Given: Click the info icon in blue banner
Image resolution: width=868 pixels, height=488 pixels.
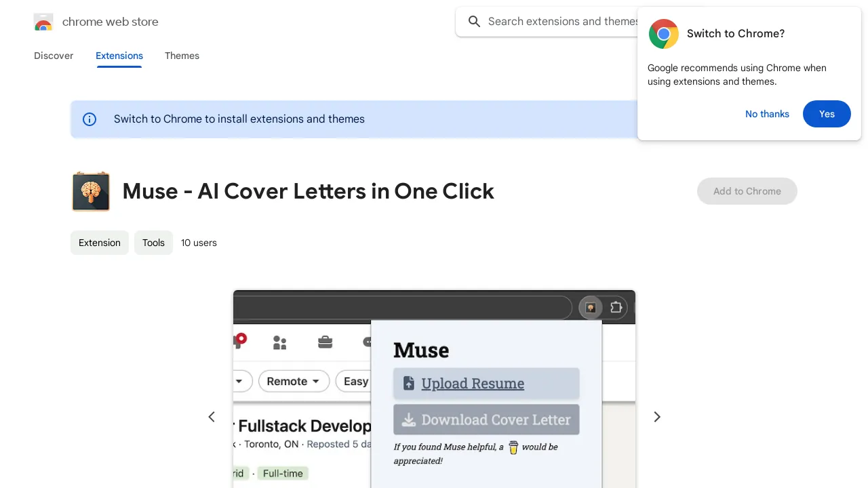Looking at the screenshot, I should 90,119.
